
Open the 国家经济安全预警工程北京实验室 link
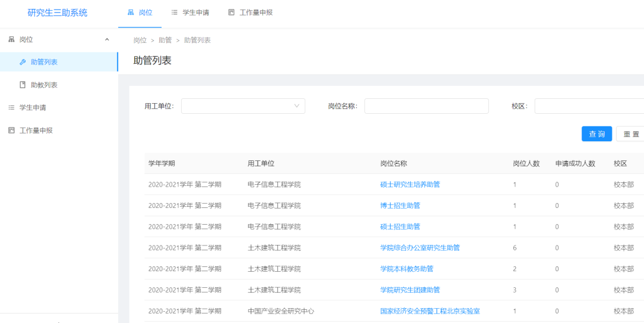(x=430, y=311)
